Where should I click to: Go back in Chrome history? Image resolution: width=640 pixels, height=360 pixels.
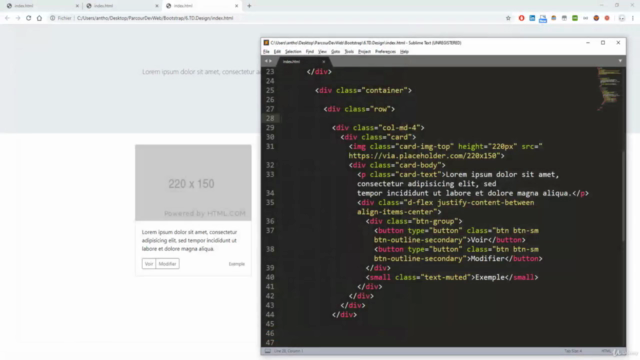click(x=7, y=18)
